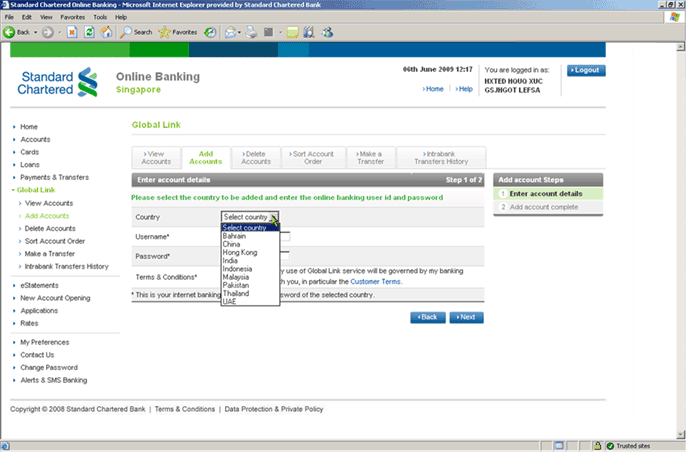Click the Standard Chartered logo
Image resolution: width=686 pixels, height=452 pixels.
coord(57,82)
